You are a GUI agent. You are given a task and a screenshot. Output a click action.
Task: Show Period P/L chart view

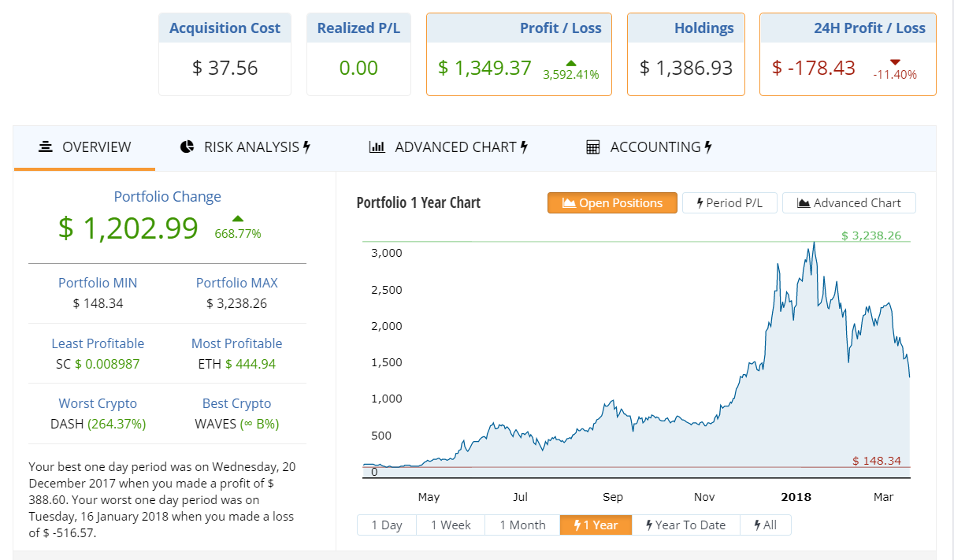click(729, 203)
